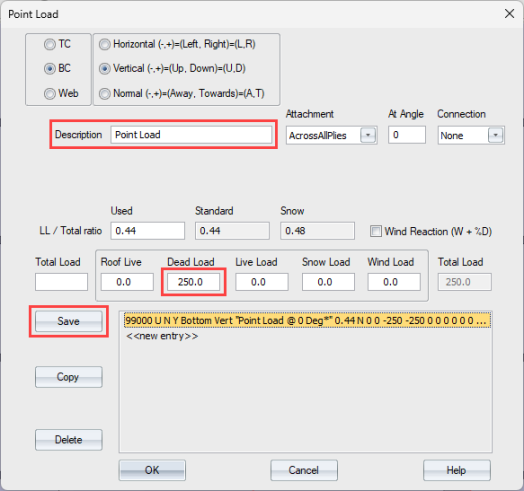Select the Web radio button
Image resolution: width=524 pixels, height=491 pixels.
click(49, 94)
